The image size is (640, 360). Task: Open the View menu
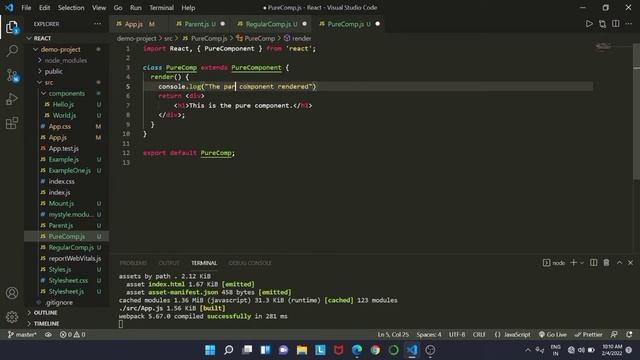tap(99, 7)
